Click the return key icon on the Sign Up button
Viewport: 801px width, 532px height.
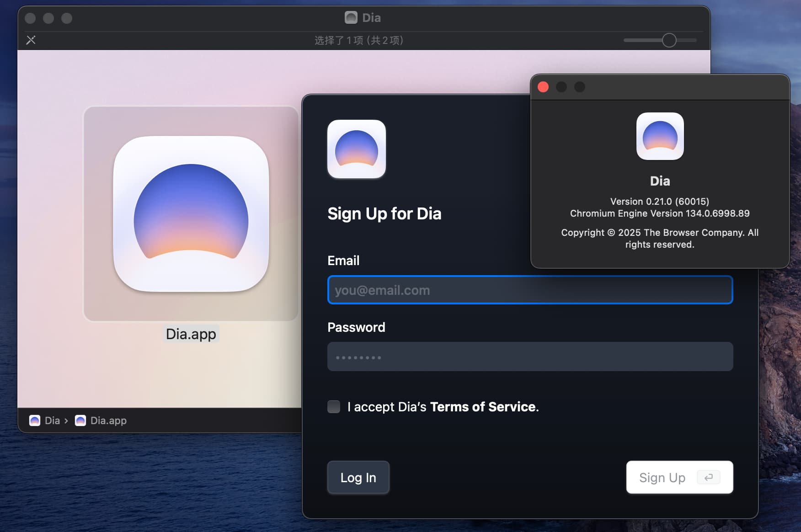[x=709, y=477]
